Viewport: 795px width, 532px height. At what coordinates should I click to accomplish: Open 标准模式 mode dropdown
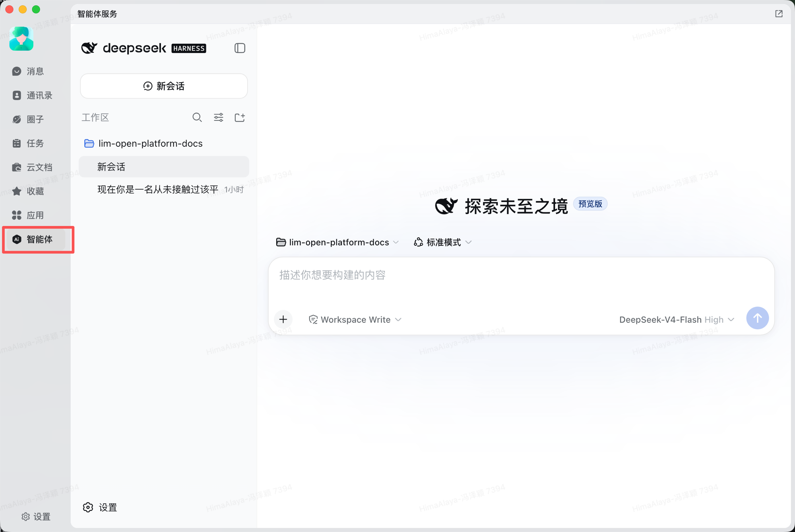tap(442, 242)
